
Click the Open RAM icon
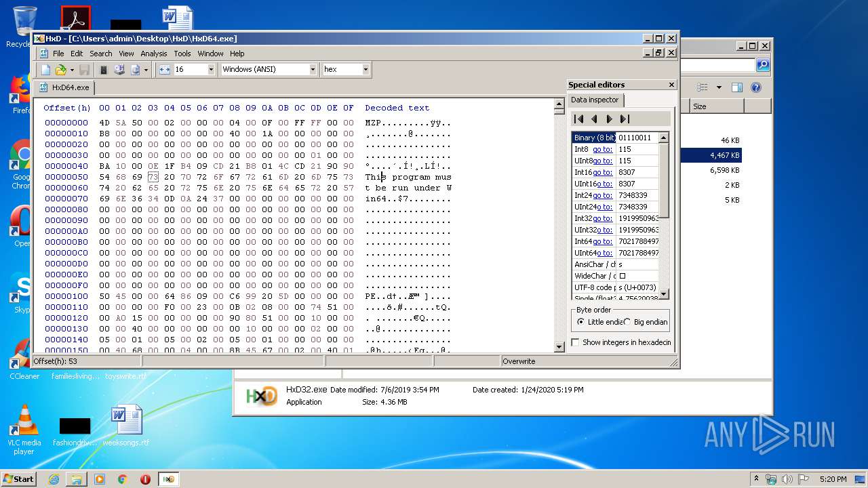pyautogui.click(x=104, y=69)
